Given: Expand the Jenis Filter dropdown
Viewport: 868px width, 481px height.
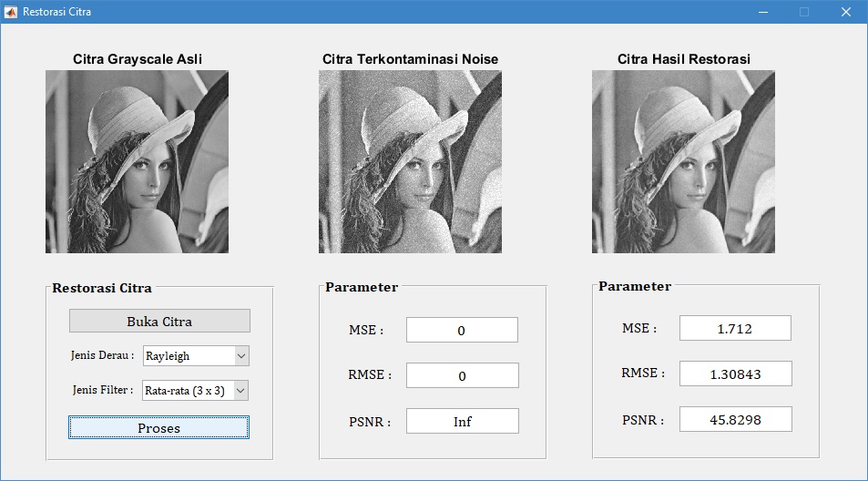Looking at the screenshot, I should point(195,391).
